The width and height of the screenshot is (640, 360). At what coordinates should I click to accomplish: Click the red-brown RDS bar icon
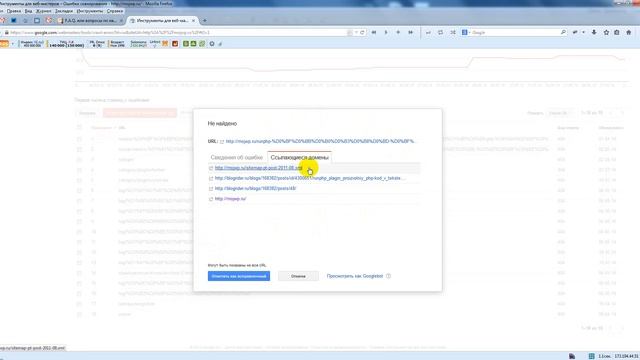coord(175,44)
